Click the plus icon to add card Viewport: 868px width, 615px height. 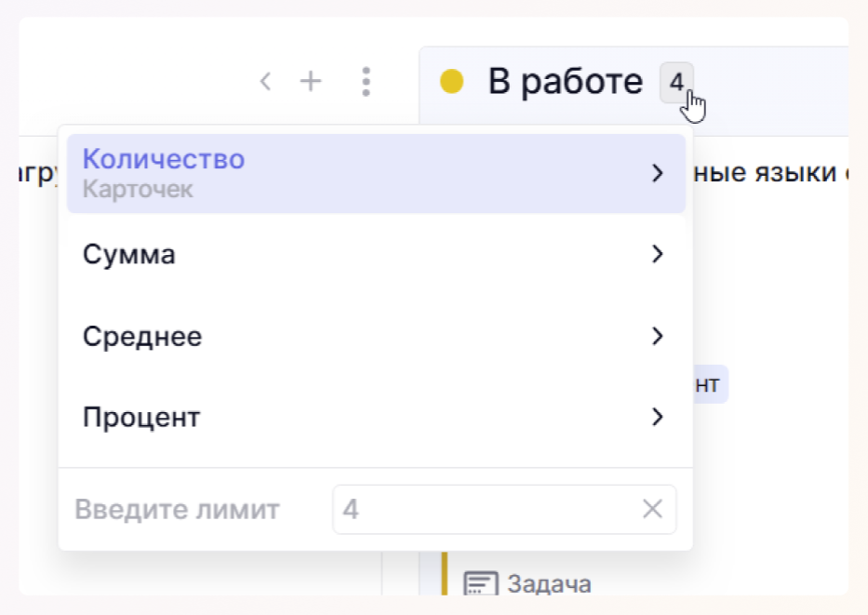tap(310, 82)
